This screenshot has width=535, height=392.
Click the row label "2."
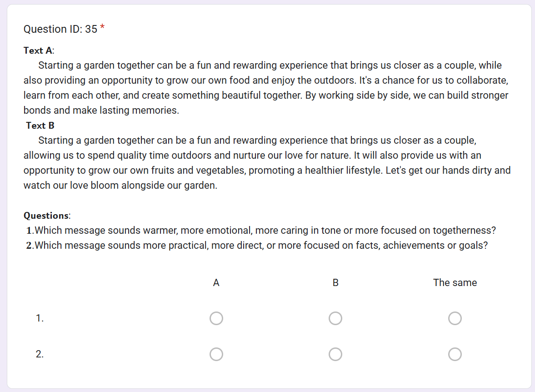40,354
